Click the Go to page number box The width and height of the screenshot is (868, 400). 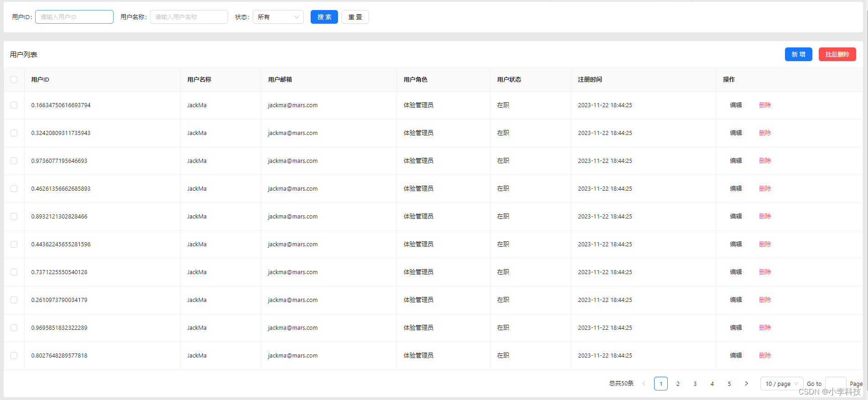click(835, 383)
